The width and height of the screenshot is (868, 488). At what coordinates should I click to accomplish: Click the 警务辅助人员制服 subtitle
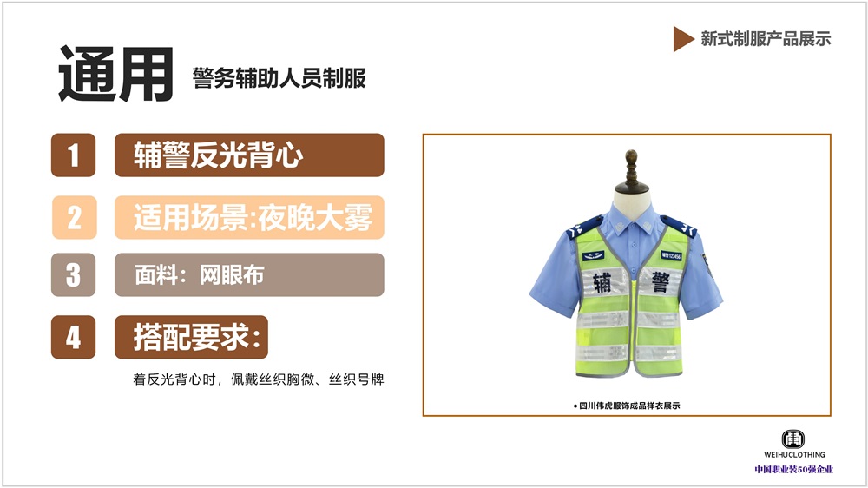279,78
